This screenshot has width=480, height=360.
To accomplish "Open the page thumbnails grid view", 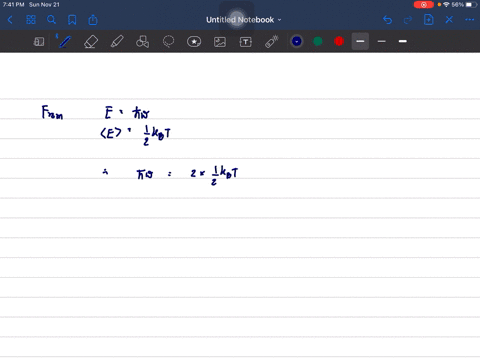I will [x=31, y=20].
